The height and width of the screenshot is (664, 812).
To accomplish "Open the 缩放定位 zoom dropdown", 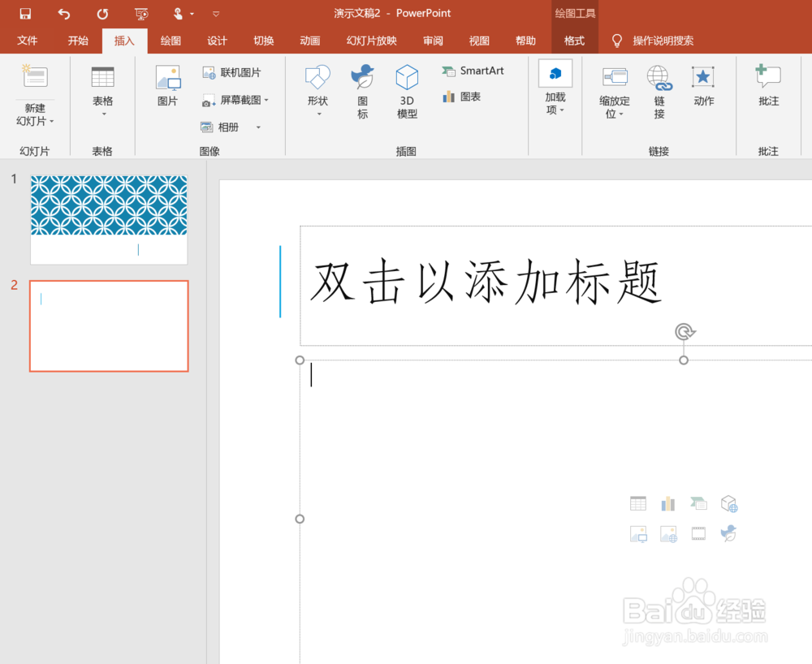I will pyautogui.click(x=615, y=93).
